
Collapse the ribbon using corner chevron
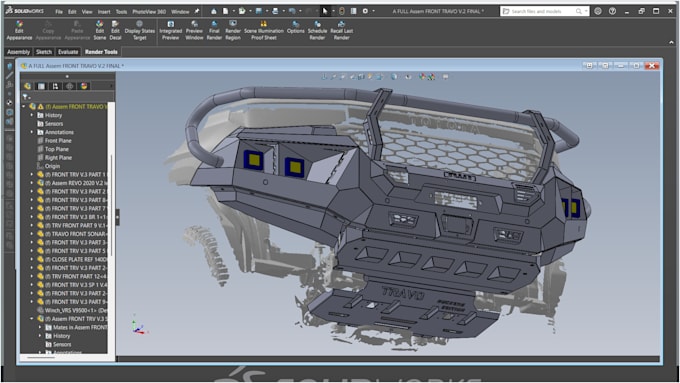click(671, 43)
